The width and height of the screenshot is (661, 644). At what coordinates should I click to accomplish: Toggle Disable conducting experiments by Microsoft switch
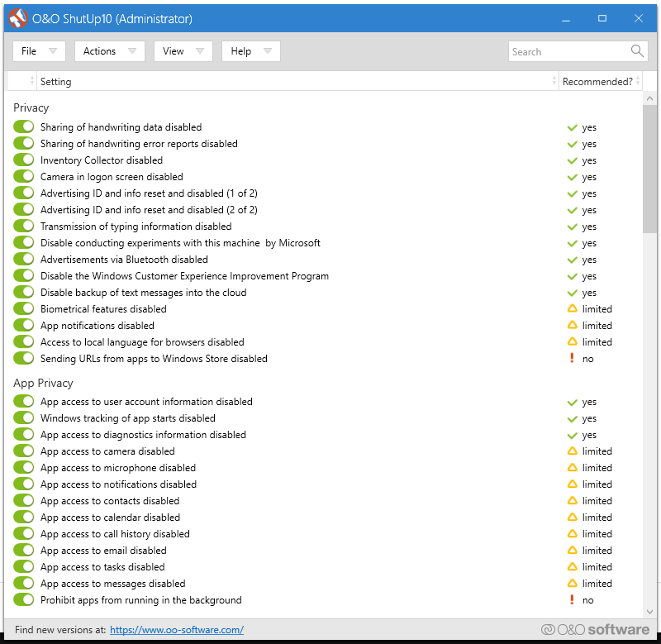pyautogui.click(x=24, y=242)
